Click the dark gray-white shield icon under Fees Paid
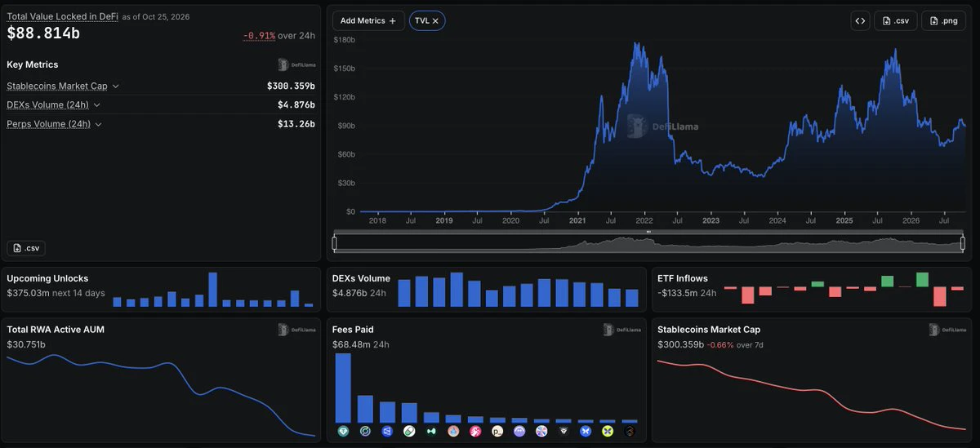Screen dimensions: 980x448 pos(563,431)
